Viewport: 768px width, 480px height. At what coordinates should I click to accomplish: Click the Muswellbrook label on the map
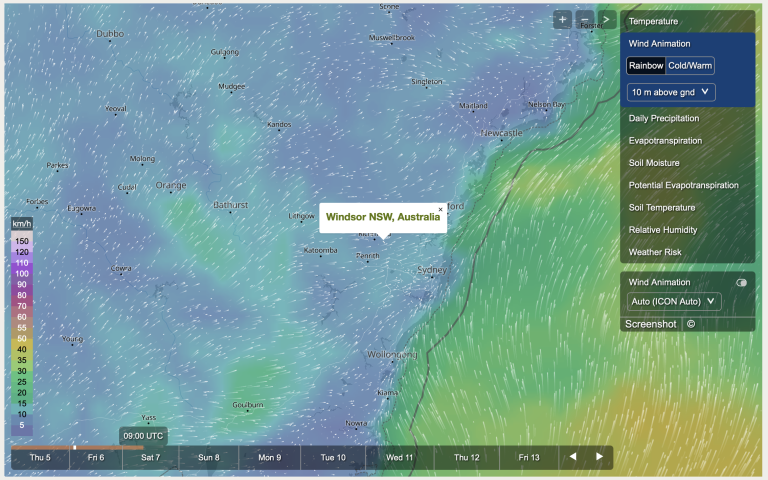(392, 38)
